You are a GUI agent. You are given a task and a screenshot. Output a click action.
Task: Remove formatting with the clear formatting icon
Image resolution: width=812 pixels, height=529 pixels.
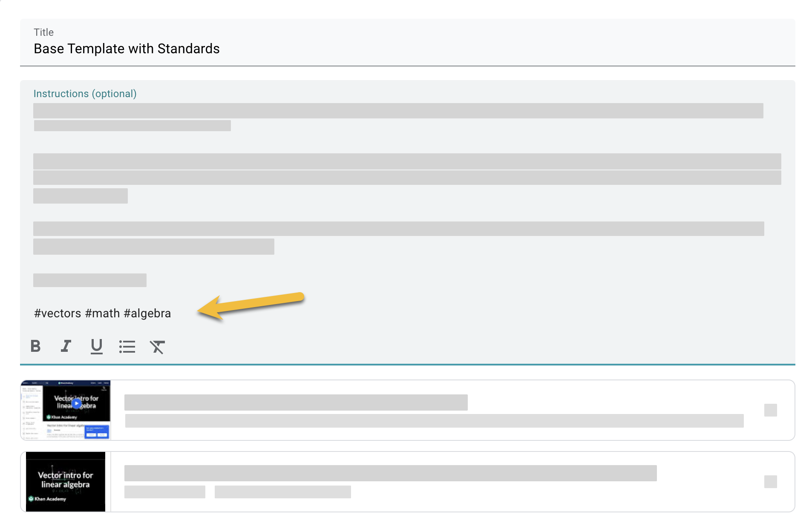point(157,347)
